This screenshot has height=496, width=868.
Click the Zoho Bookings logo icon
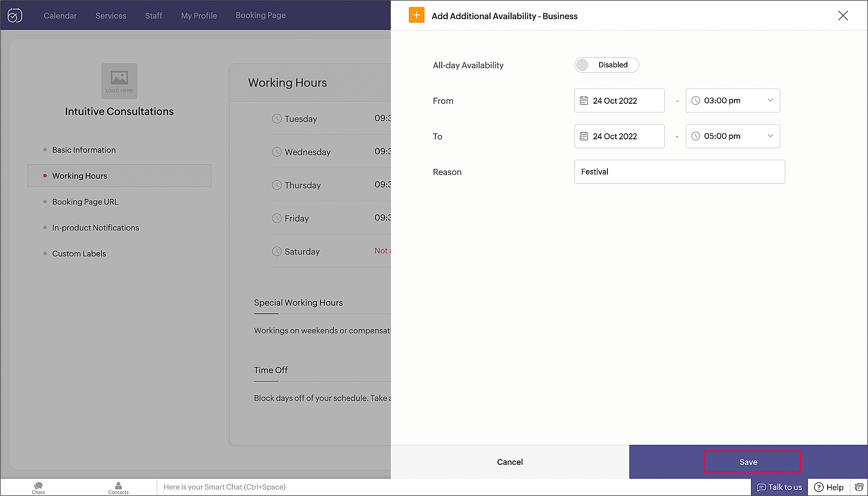[15, 16]
